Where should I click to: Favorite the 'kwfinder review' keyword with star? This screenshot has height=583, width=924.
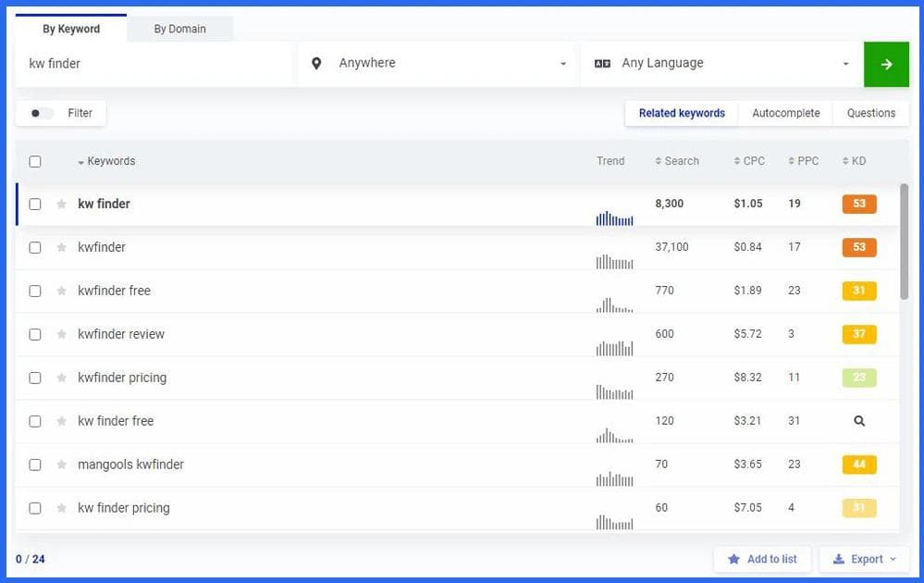(x=62, y=335)
